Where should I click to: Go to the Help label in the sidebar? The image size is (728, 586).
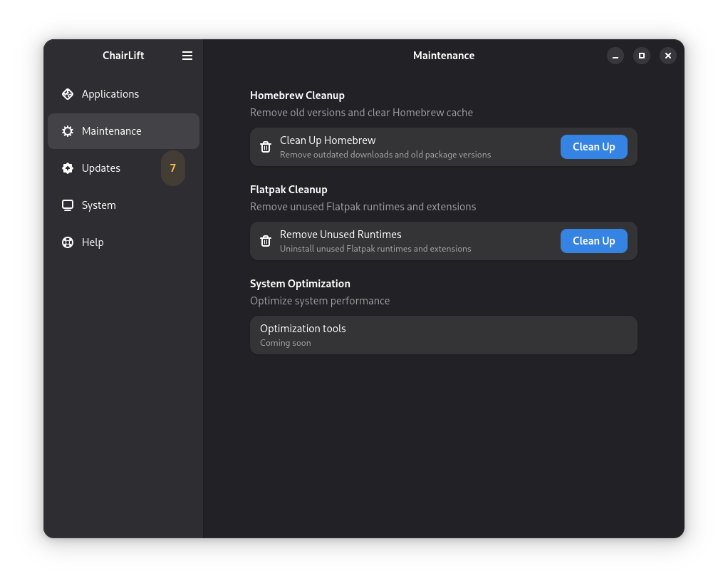(93, 242)
